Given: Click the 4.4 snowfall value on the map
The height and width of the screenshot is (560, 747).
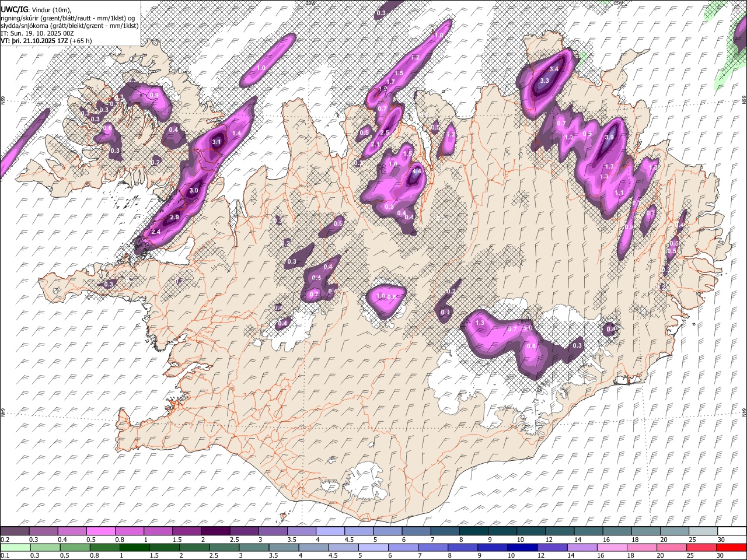Looking at the screenshot, I should [417, 171].
